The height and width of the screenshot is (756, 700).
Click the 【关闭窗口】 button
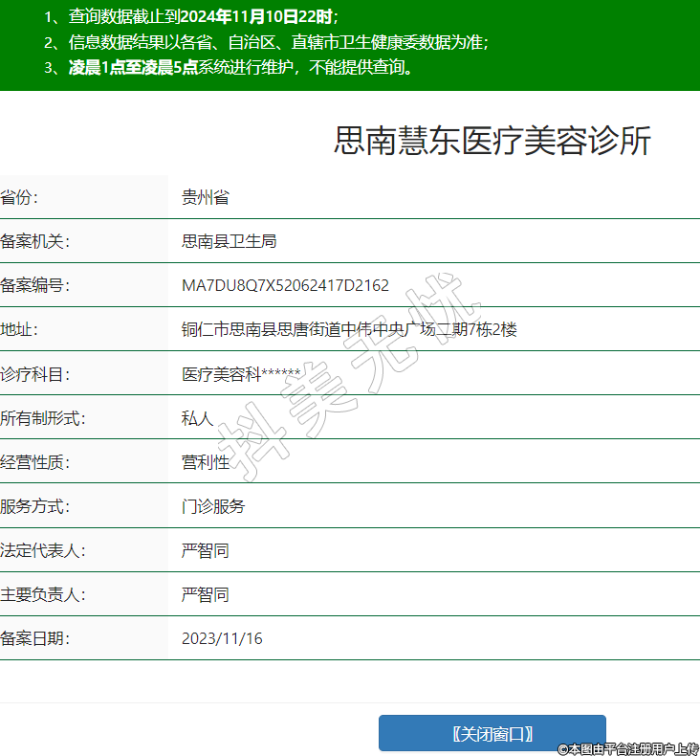click(x=492, y=733)
